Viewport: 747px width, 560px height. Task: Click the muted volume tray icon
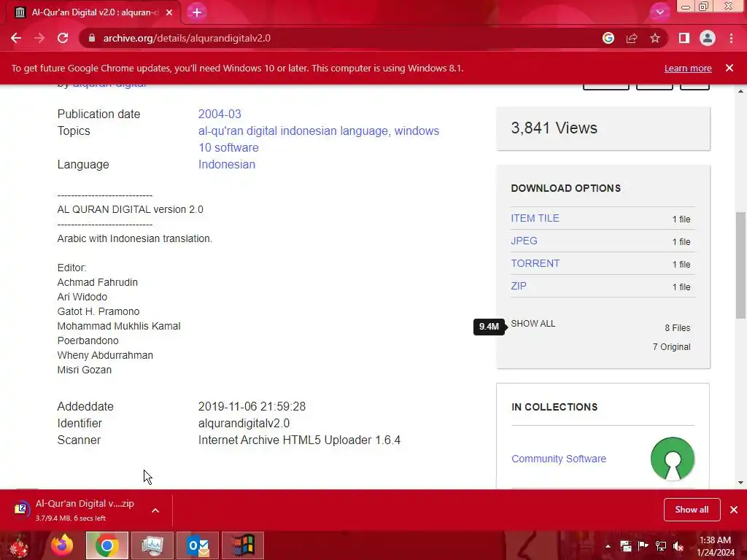pos(678,545)
